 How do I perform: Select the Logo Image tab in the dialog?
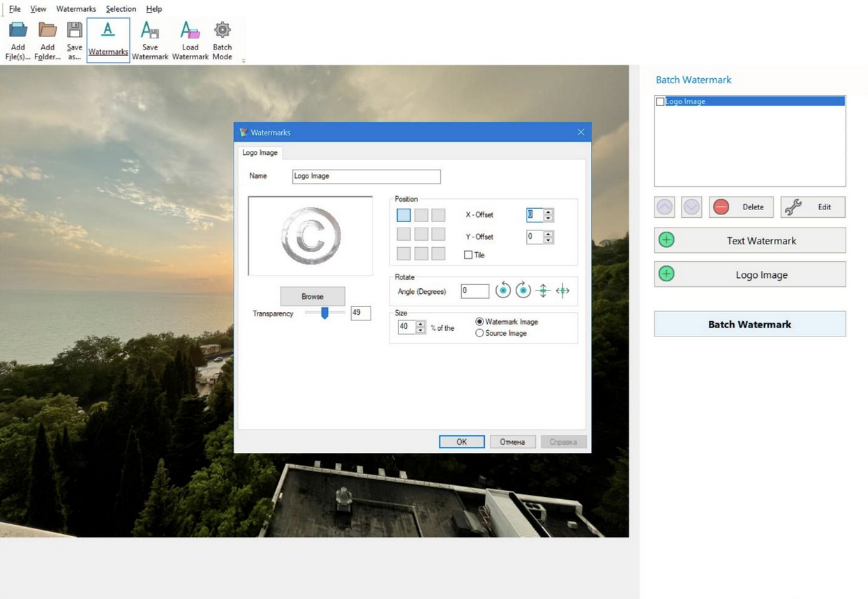(260, 152)
